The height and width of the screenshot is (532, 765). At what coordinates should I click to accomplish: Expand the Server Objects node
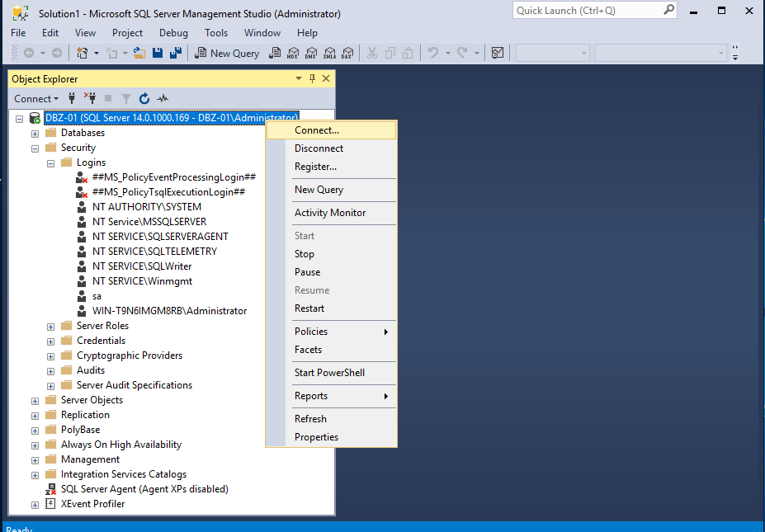pyautogui.click(x=35, y=401)
